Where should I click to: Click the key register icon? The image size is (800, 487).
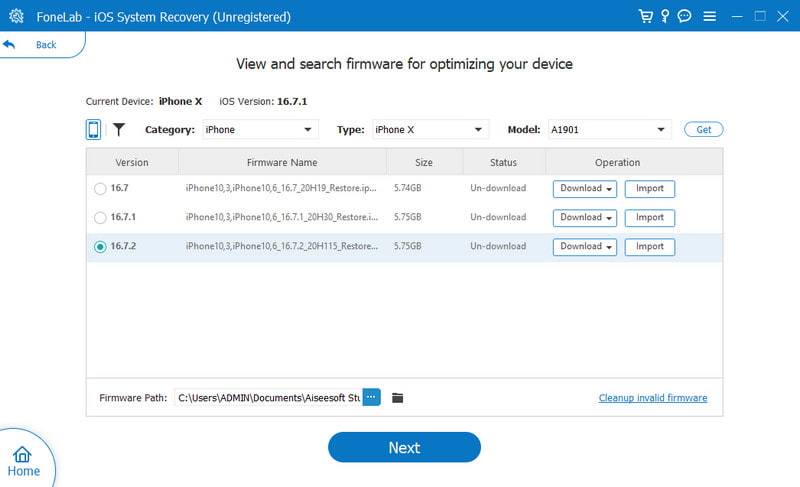(x=665, y=16)
